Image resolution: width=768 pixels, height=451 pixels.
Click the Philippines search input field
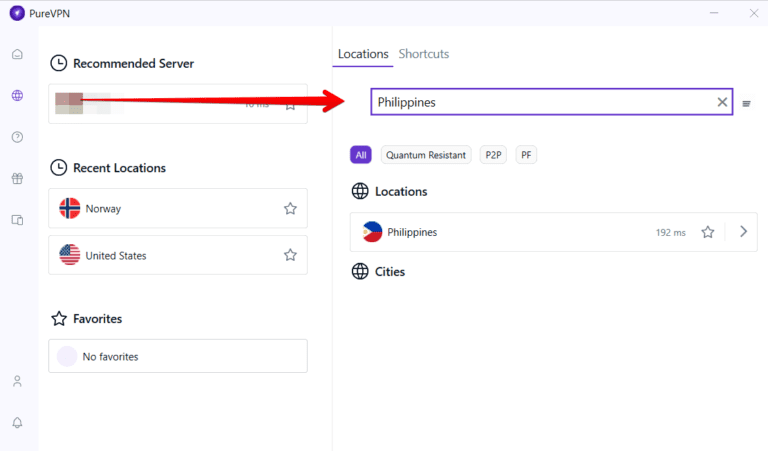pos(540,102)
